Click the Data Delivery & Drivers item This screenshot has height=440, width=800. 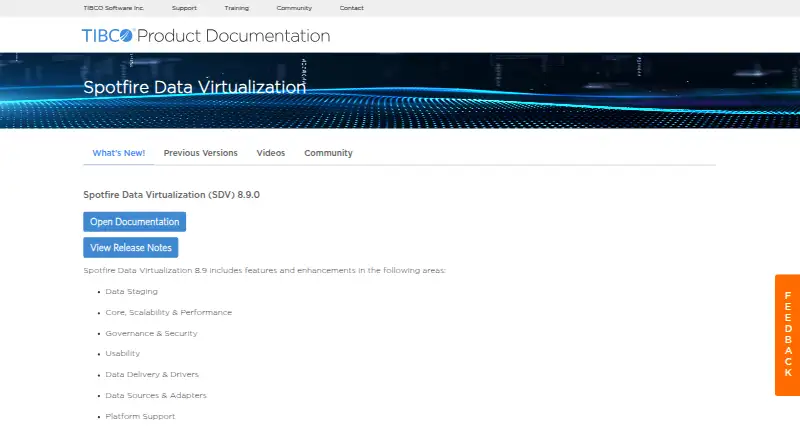click(x=152, y=375)
